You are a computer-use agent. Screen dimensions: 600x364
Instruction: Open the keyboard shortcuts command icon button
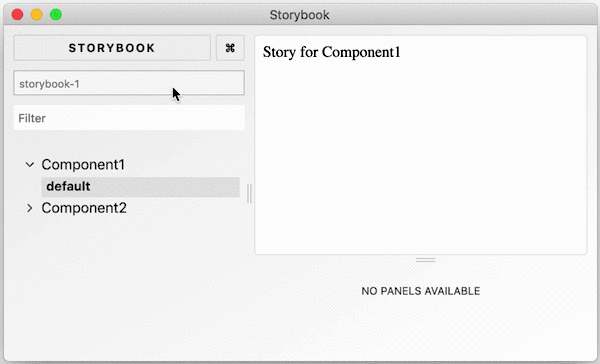click(x=230, y=48)
